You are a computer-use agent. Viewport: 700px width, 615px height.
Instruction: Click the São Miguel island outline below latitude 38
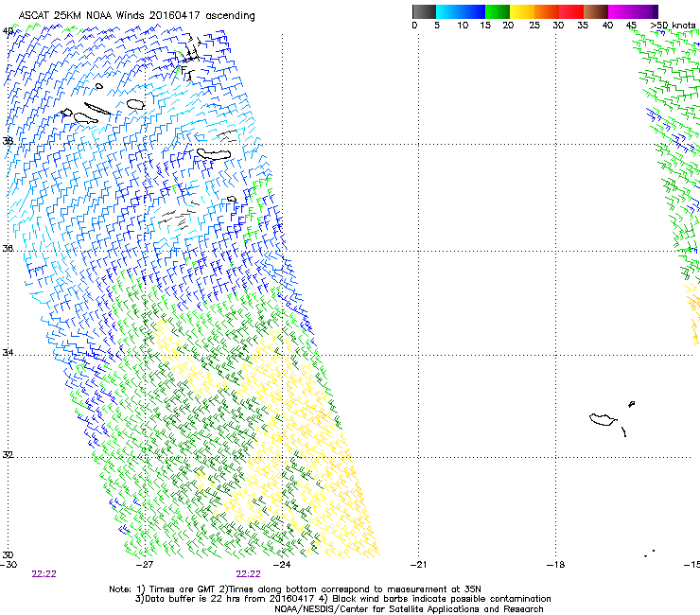(214, 154)
